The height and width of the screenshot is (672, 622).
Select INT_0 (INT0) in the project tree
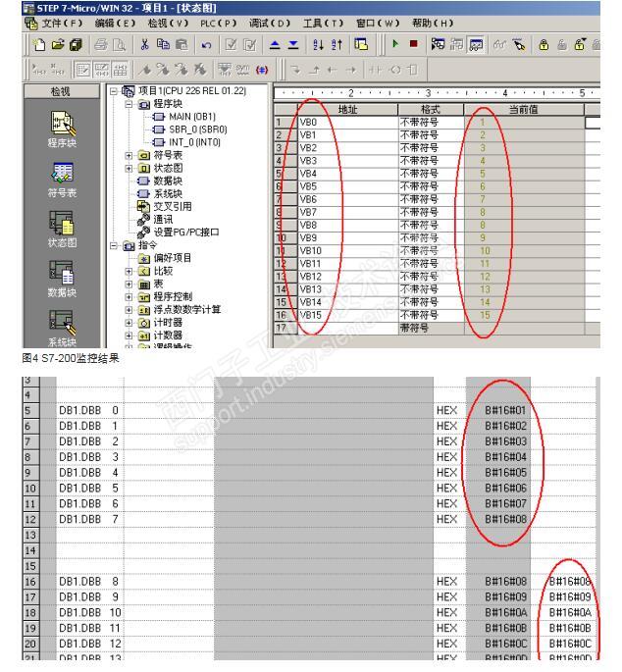tap(194, 142)
